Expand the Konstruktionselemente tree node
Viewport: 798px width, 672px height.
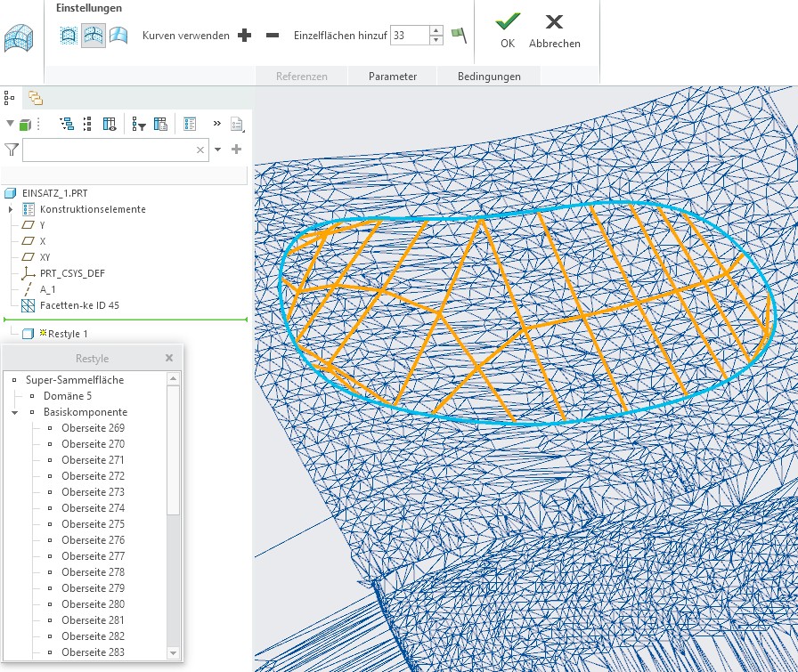(11, 209)
